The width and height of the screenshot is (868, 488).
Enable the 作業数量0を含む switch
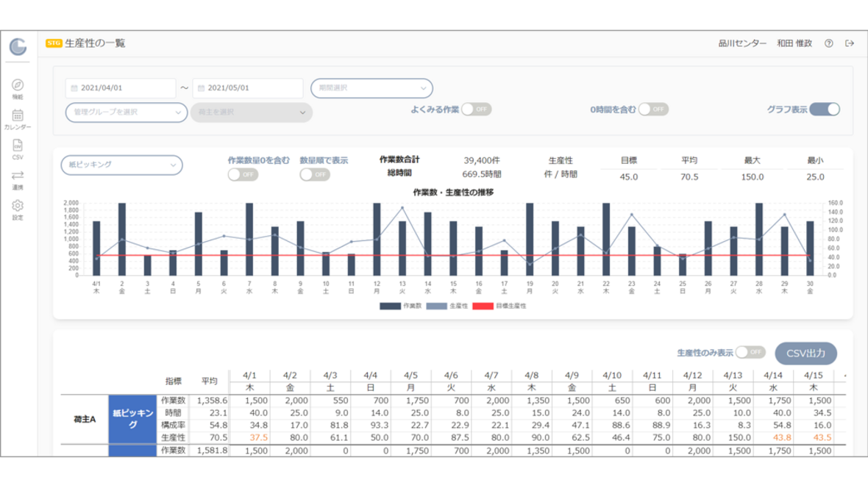click(243, 175)
